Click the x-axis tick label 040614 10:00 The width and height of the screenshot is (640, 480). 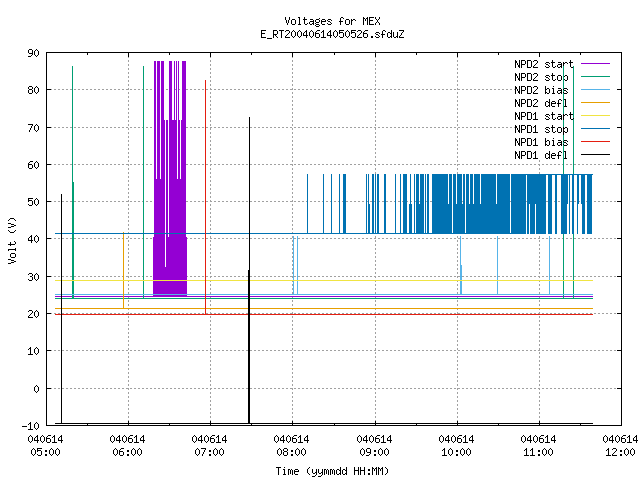pyautogui.click(x=456, y=446)
